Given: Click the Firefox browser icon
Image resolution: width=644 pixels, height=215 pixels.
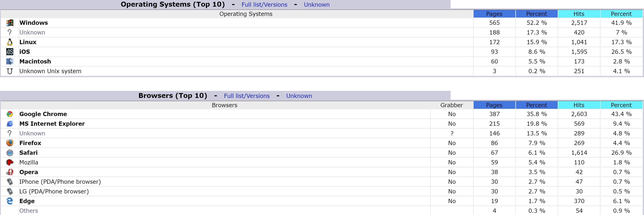Looking at the screenshot, I should [x=10, y=143].
